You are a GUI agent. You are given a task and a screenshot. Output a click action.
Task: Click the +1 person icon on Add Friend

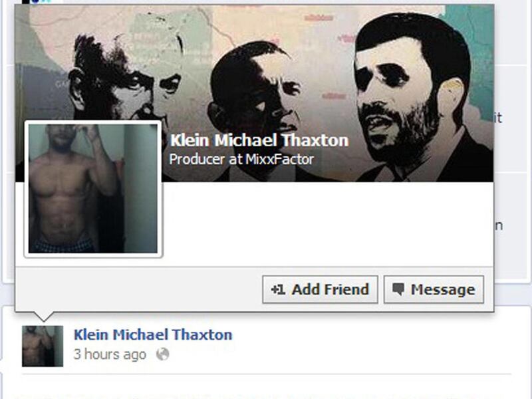(278, 289)
